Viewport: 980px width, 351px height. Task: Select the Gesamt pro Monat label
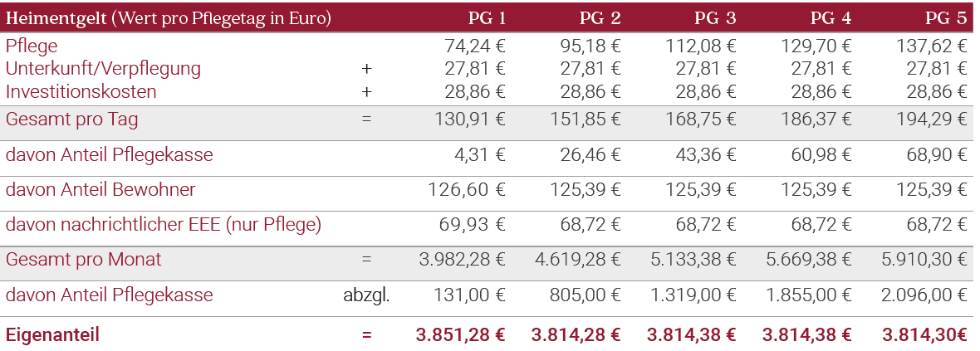pos(84,260)
